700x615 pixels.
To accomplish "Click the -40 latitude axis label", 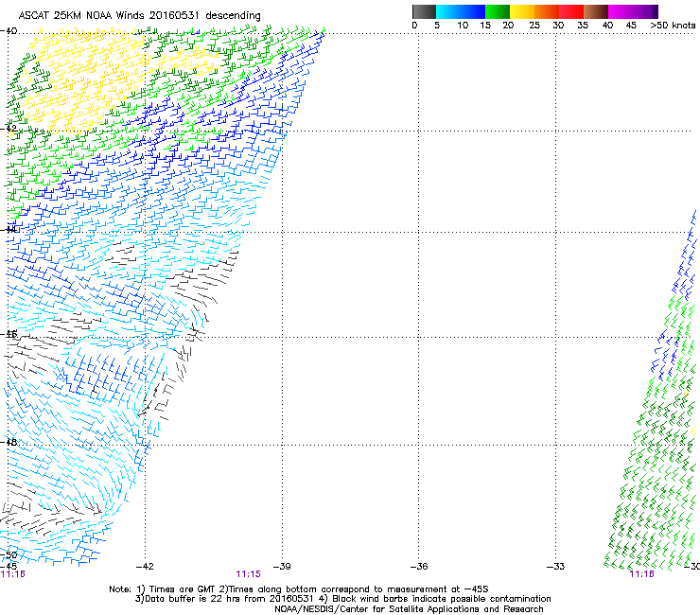I will (9, 31).
